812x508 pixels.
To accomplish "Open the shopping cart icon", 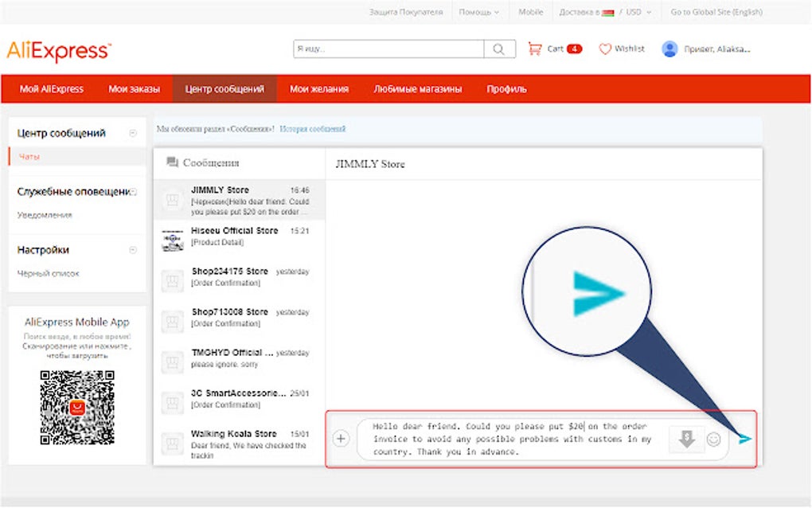I will click(534, 49).
